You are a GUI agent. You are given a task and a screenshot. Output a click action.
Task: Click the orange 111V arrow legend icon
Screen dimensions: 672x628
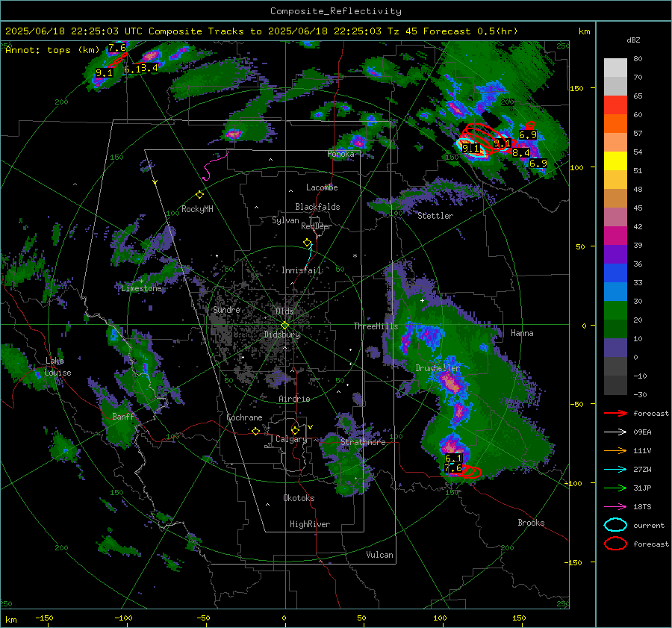pyautogui.click(x=615, y=450)
